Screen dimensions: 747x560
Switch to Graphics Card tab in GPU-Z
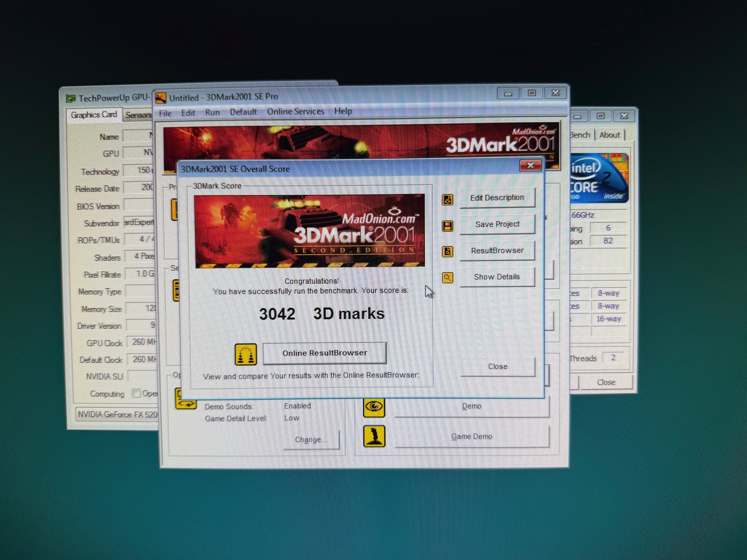pyautogui.click(x=94, y=115)
